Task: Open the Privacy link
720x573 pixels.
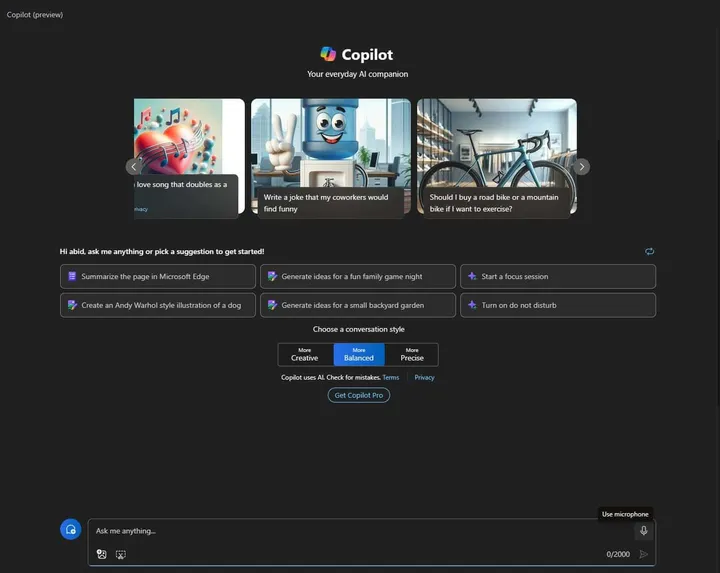Action: [x=424, y=377]
